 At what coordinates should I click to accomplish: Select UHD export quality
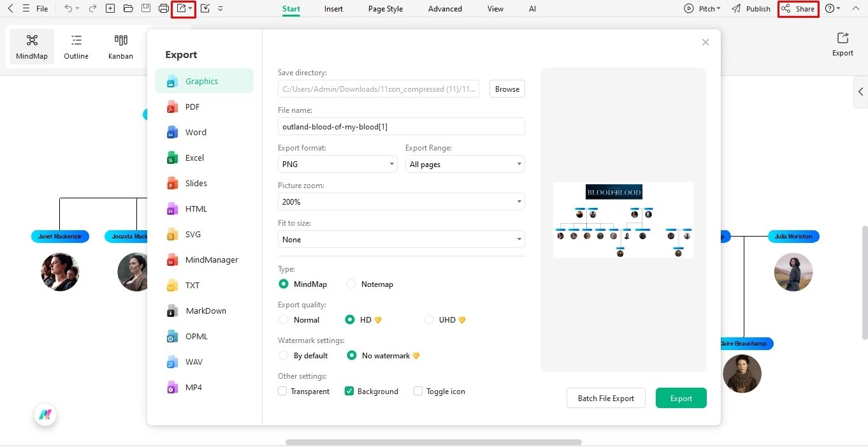(429, 319)
